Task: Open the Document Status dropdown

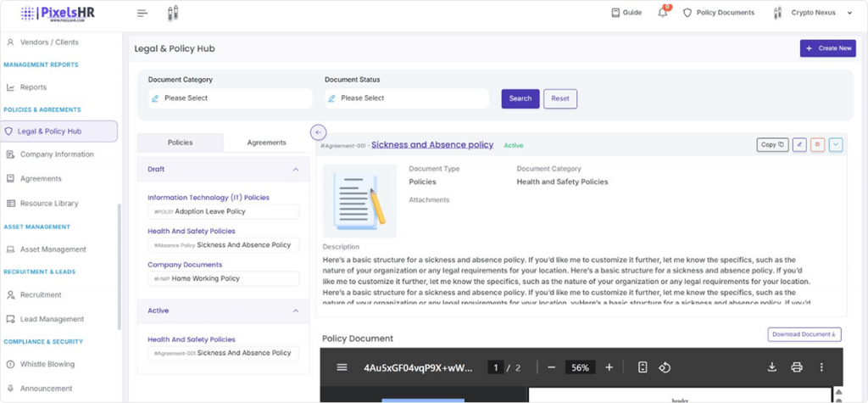Action: click(x=406, y=98)
